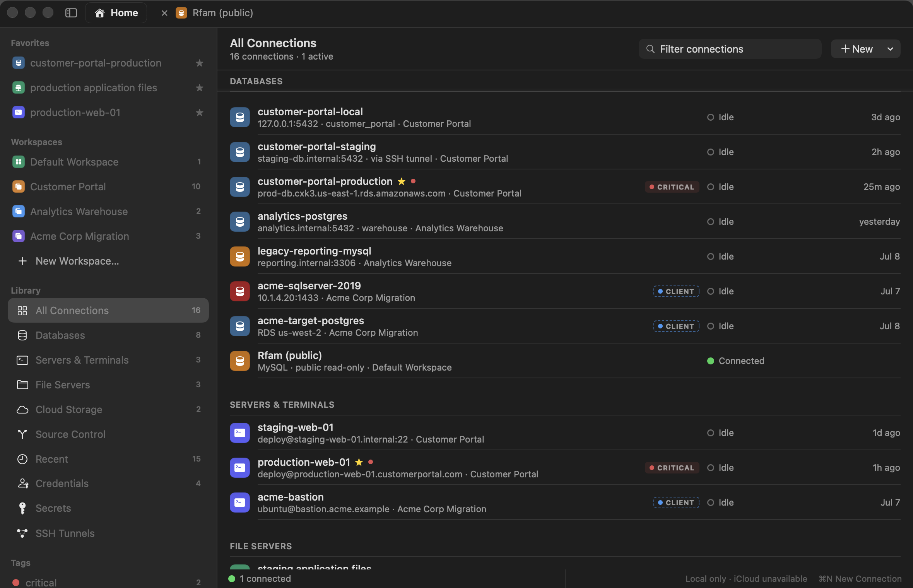
Task: Unfavorite customer-portal-production star in sidebar
Action: (x=199, y=63)
